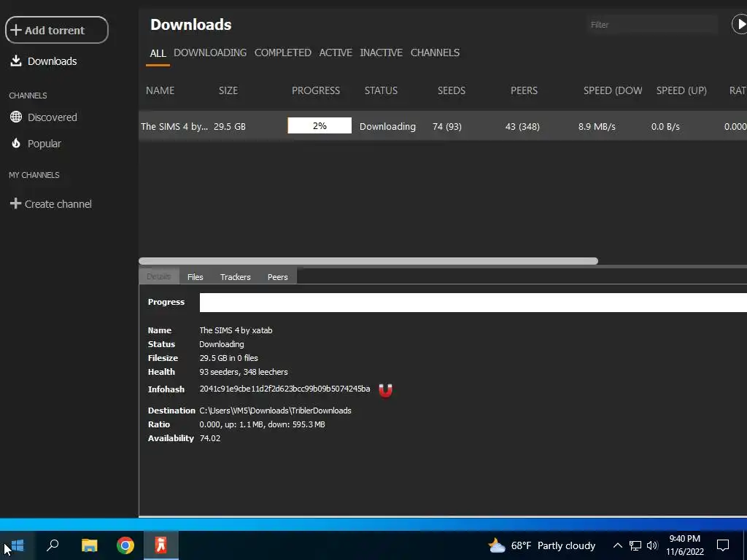Click the name 'The SIMS 4 by xatab'
747x560 pixels.
click(x=236, y=330)
